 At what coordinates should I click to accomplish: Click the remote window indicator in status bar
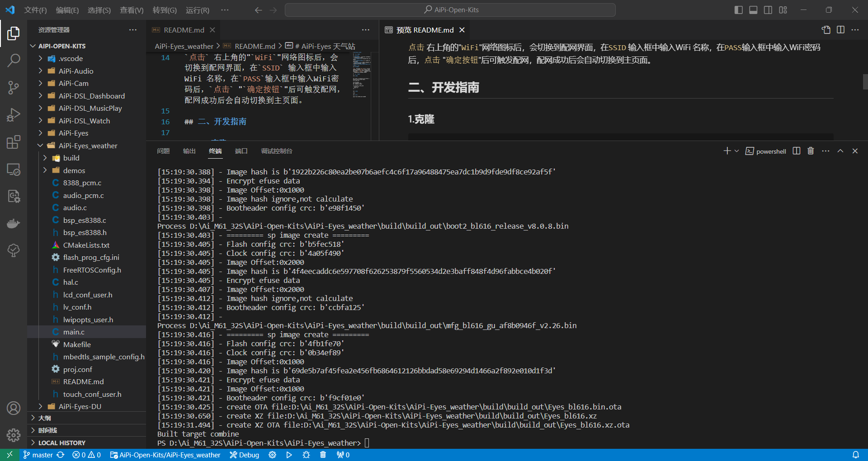click(x=9, y=455)
